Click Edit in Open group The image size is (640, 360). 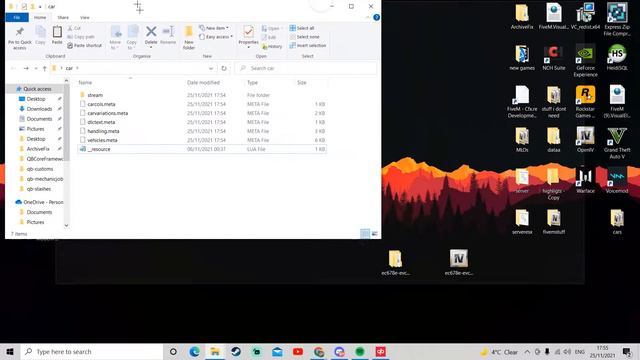coord(269,37)
